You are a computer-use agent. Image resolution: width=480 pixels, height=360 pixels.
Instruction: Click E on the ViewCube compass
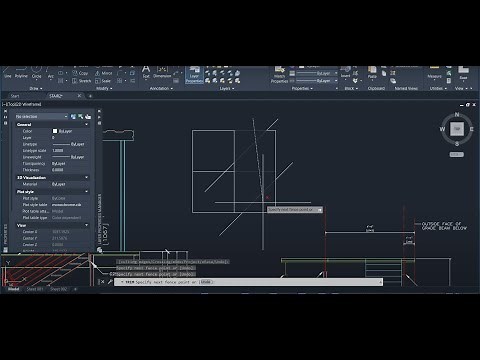tap(472, 129)
